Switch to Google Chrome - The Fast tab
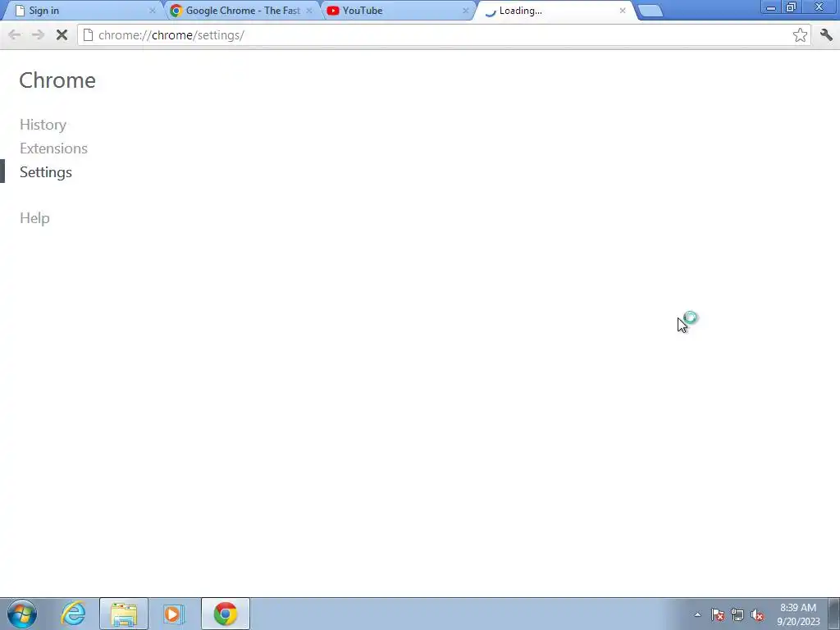Image resolution: width=840 pixels, height=630 pixels. click(x=241, y=10)
